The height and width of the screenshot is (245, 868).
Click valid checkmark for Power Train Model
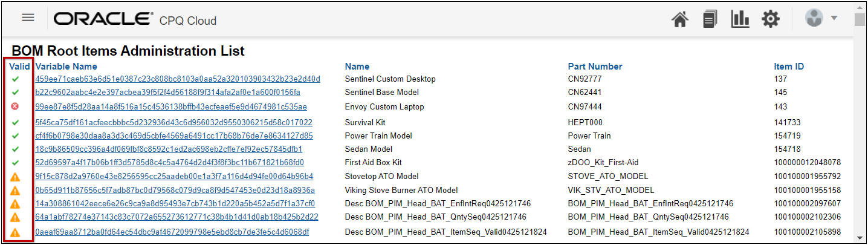point(16,136)
